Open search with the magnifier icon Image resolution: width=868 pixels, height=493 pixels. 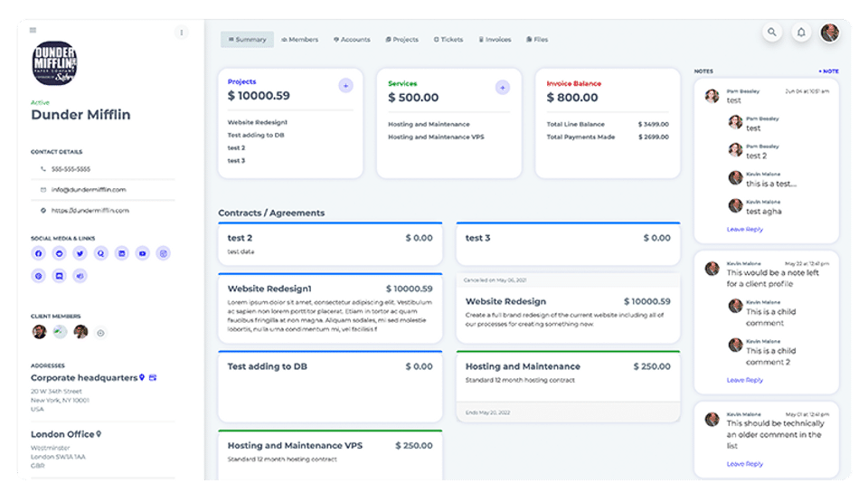click(771, 33)
